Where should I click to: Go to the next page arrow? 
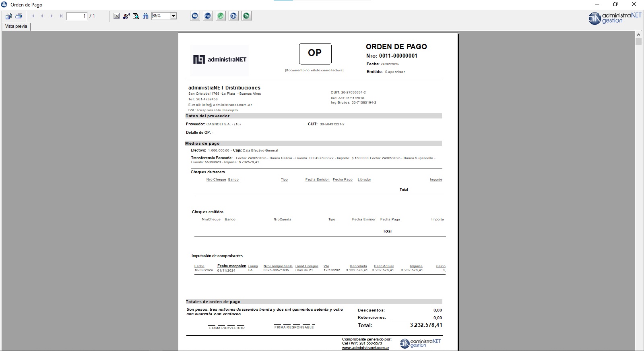[52, 16]
